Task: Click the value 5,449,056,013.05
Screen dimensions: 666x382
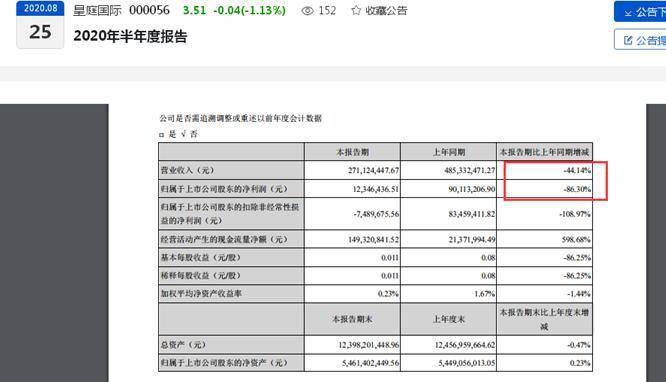Action: pyautogui.click(x=467, y=363)
